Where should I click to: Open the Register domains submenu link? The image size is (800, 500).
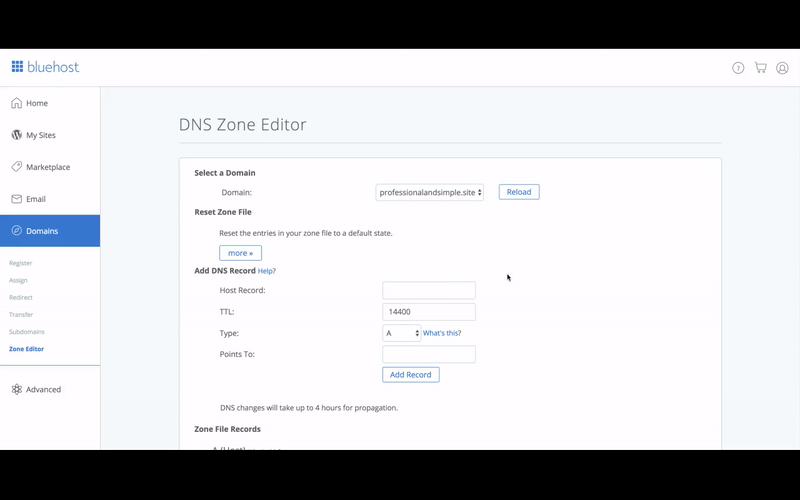click(x=20, y=263)
